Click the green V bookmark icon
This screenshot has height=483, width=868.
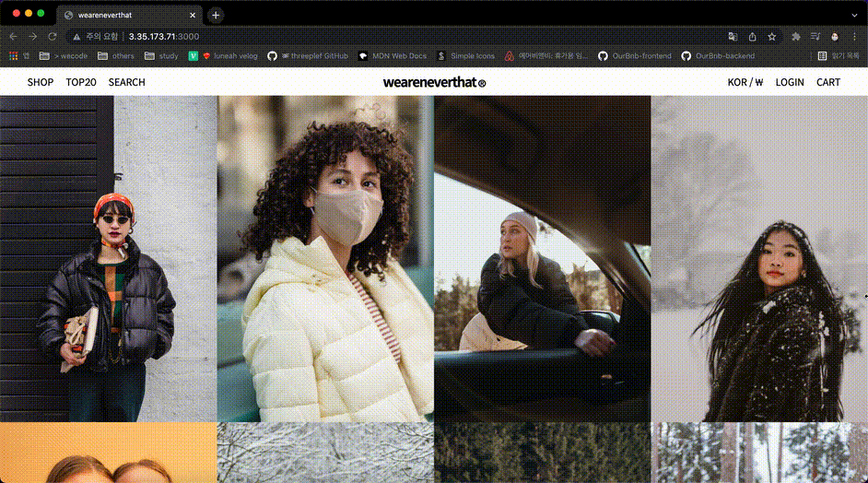tap(194, 56)
